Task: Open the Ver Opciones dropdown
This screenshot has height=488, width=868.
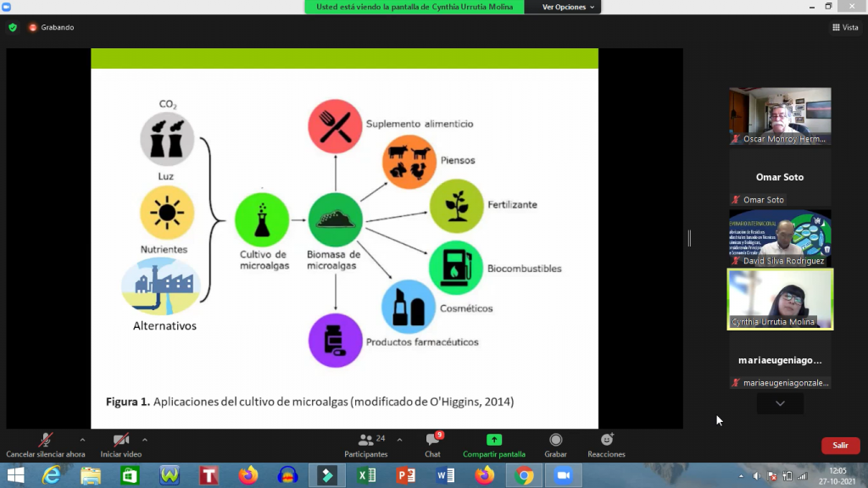Action: pyautogui.click(x=570, y=7)
